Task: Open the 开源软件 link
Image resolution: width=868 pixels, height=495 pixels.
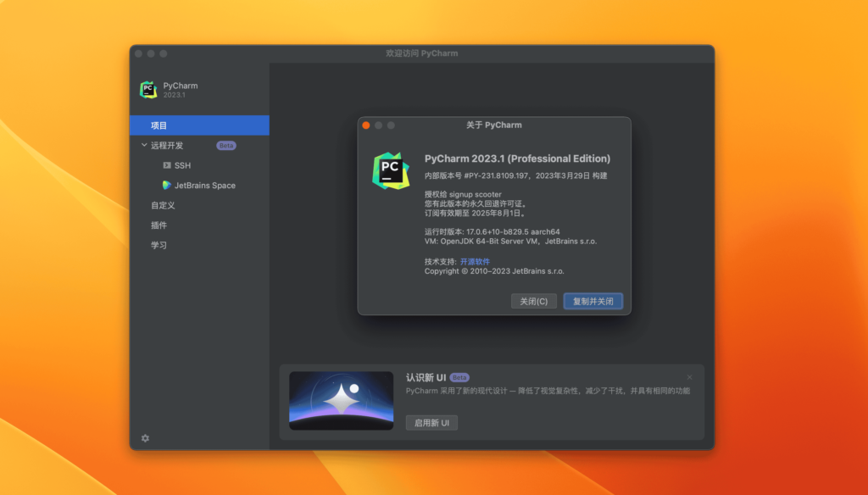Action: [x=474, y=261]
